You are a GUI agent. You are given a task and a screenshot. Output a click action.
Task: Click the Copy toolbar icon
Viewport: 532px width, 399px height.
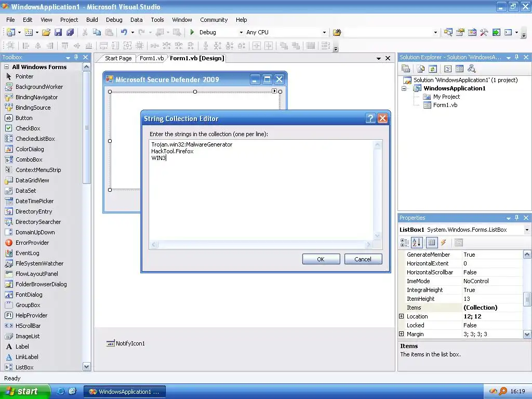97,32
